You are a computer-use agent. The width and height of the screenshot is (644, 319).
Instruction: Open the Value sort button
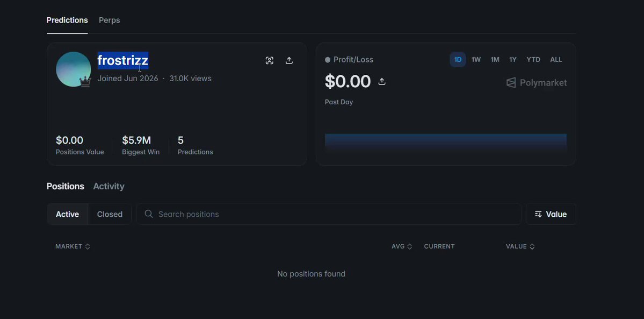(x=551, y=214)
